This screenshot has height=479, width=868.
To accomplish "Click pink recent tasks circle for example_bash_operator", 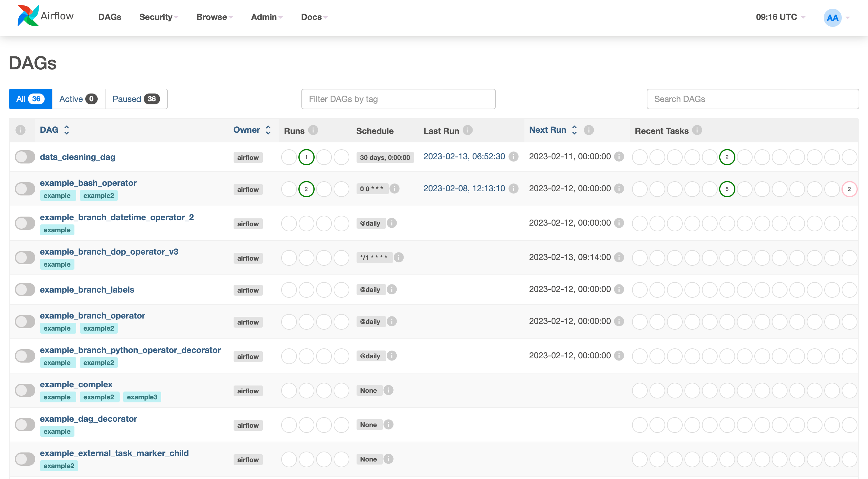I will coord(850,189).
